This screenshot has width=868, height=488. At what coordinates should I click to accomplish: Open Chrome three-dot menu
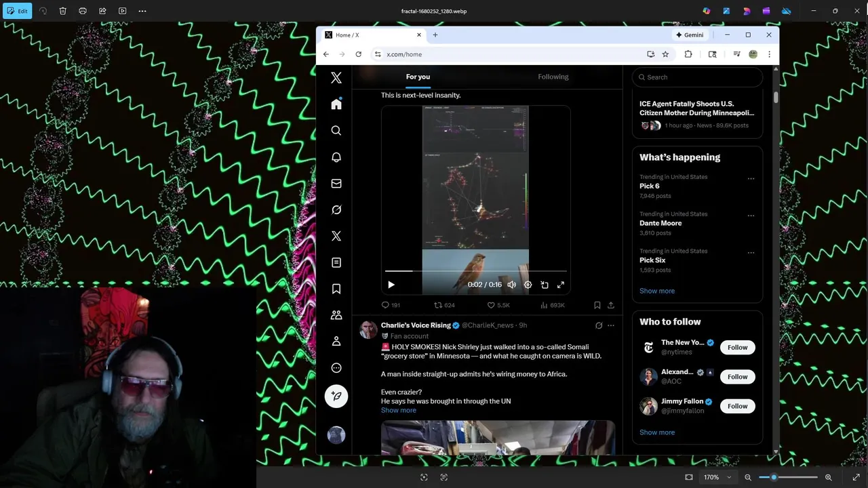pyautogui.click(x=769, y=54)
